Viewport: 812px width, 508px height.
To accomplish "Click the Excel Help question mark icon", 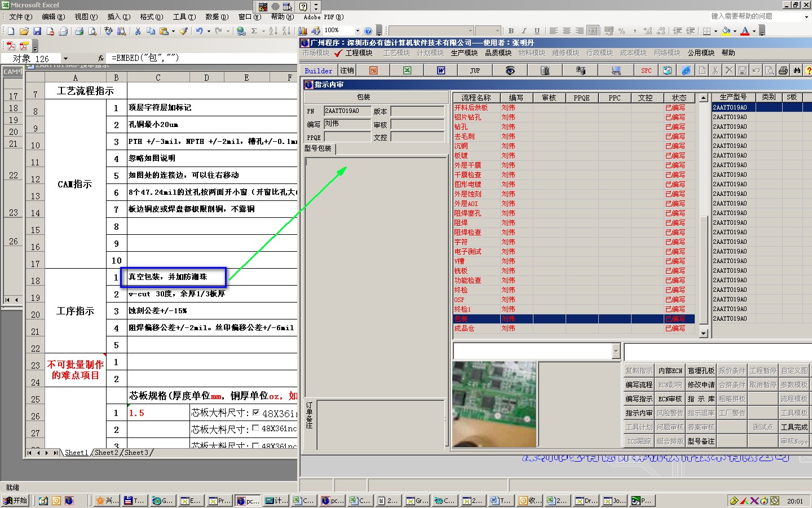I will (x=368, y=31).
